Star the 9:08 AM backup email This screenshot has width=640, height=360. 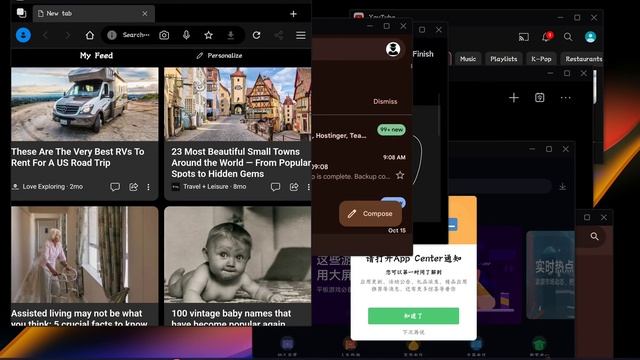(400, 176)
